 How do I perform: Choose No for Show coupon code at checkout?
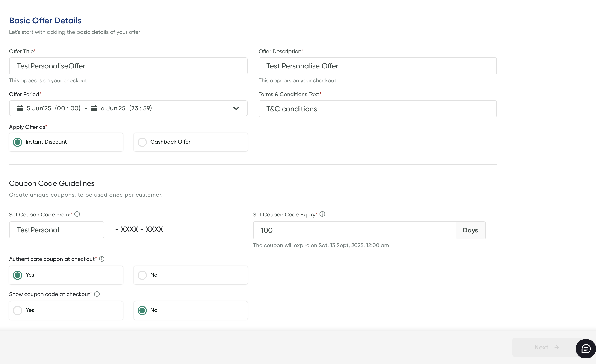191,311
